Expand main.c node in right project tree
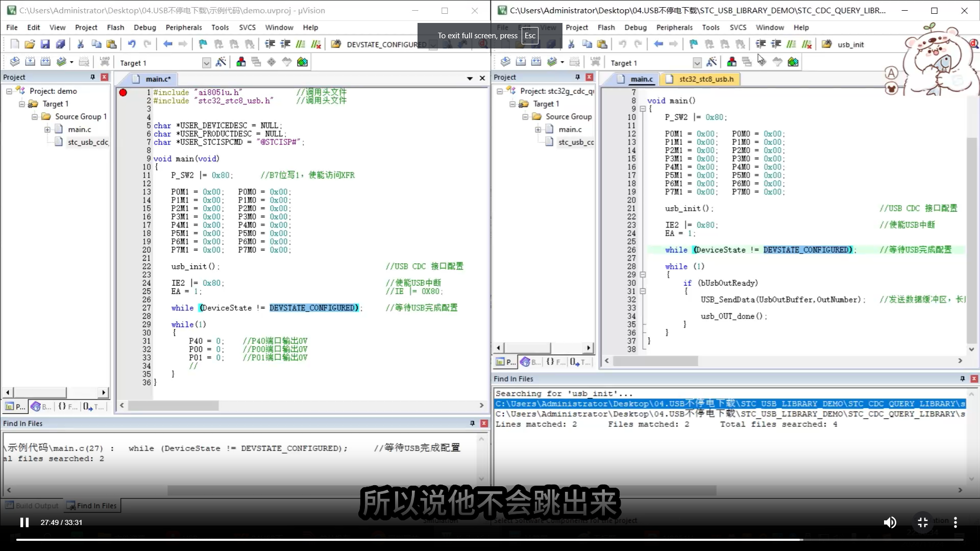Image resolution: width=980 pixels, height=551 pixels. (x=538, y=130)
